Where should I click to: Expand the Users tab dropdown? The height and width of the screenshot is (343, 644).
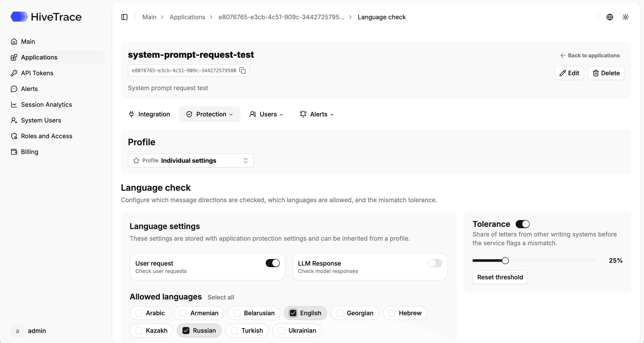(x=266, y=114)
